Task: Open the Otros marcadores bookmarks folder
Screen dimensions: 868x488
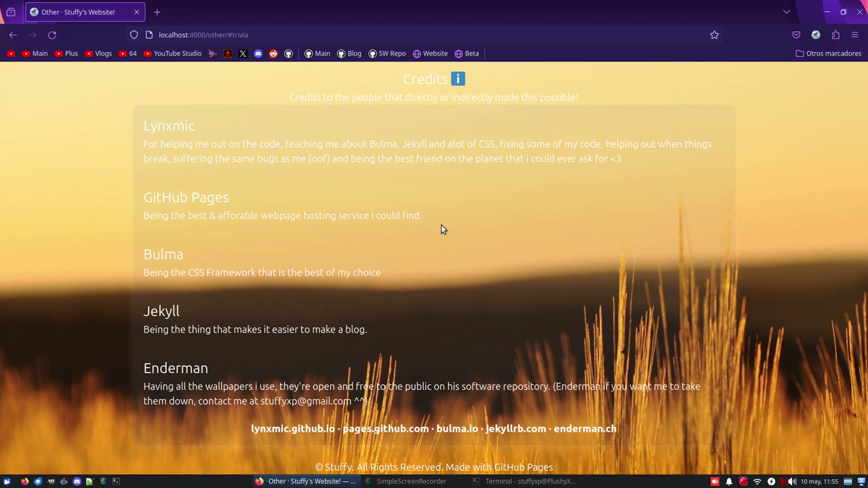Action: coord(829,54)
